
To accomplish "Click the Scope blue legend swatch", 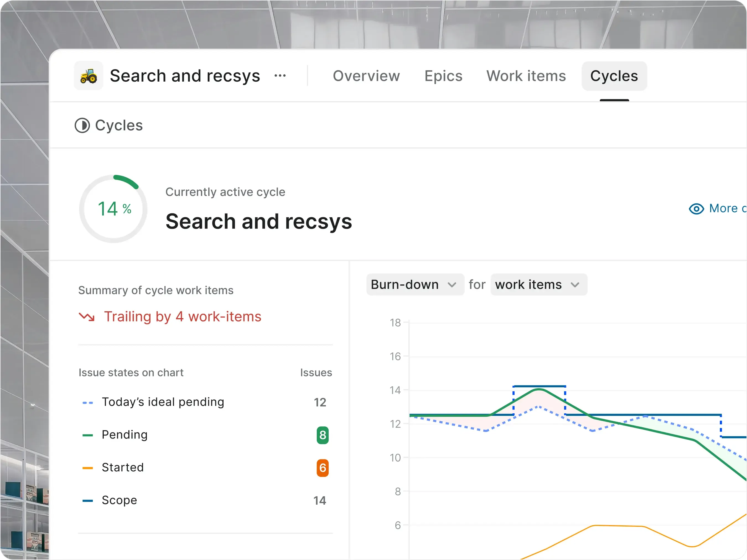I will point(87,501).
